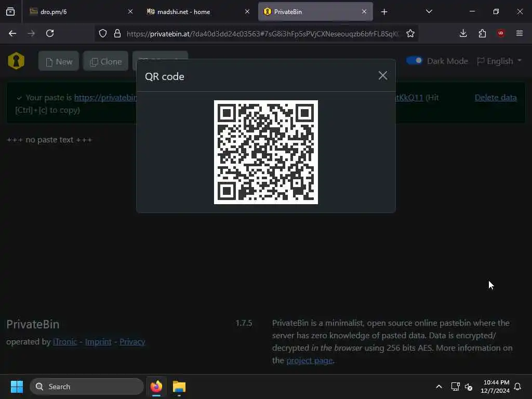532x399 pixels.
Task: Bookmark this page with the star
Action: pyautogui.click(x=410, y=33)
